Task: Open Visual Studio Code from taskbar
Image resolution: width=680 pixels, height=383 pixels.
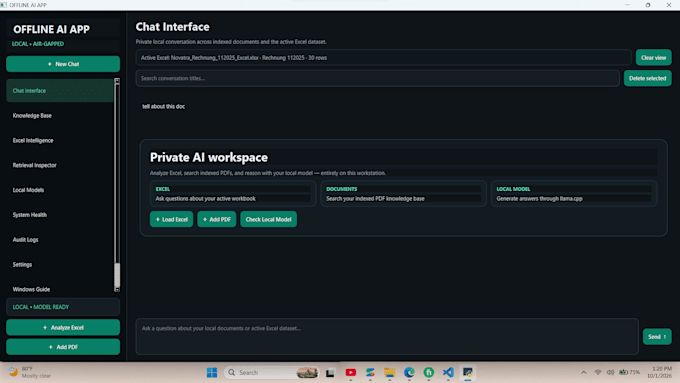Action: (448, 373)
